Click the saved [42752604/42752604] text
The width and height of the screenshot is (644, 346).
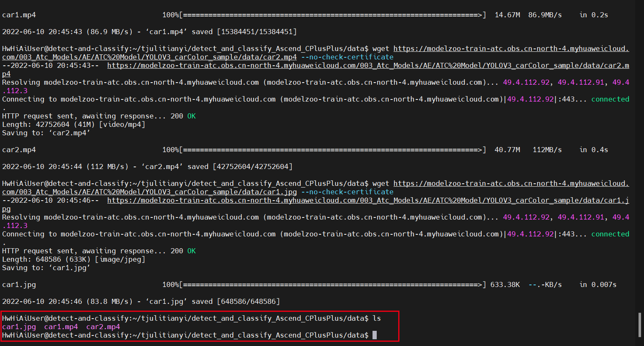[x=240, y=166]
